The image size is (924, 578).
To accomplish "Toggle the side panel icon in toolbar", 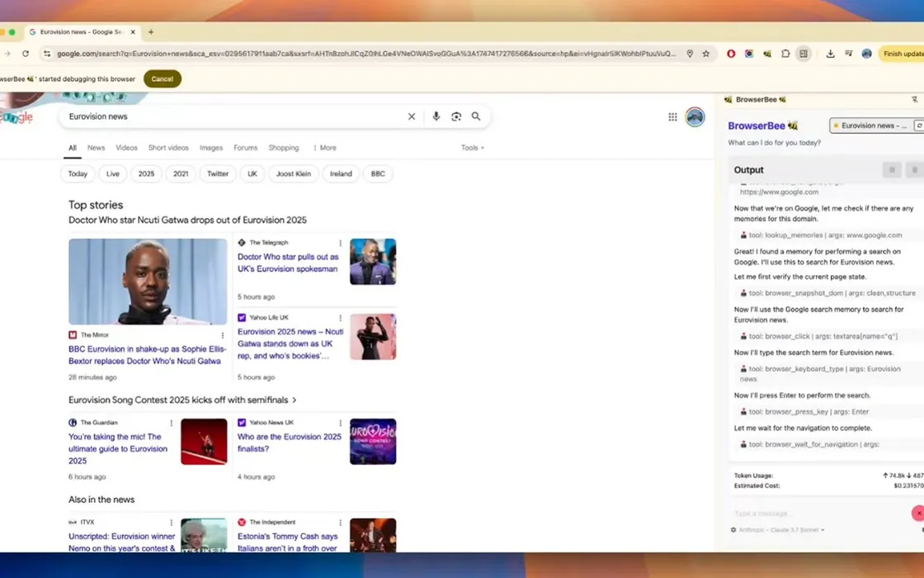I will (804, 54).
